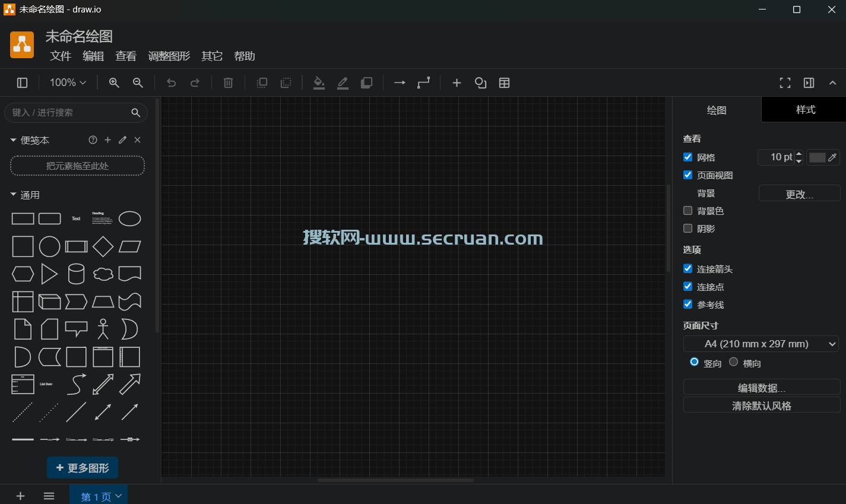Image resolution: width=846 pixels, height=504 pixels.
Task: Toggle the sidebar panels icon in toolbar
Action: tap(23, 83)
